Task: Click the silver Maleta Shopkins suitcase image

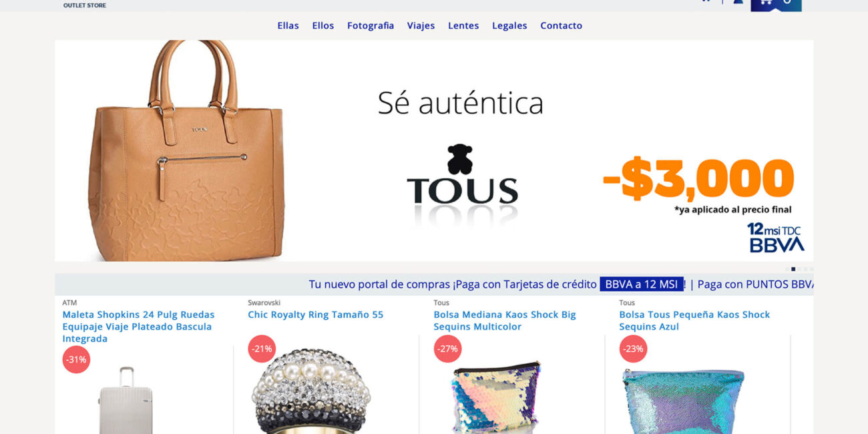Action: point(126,400)
